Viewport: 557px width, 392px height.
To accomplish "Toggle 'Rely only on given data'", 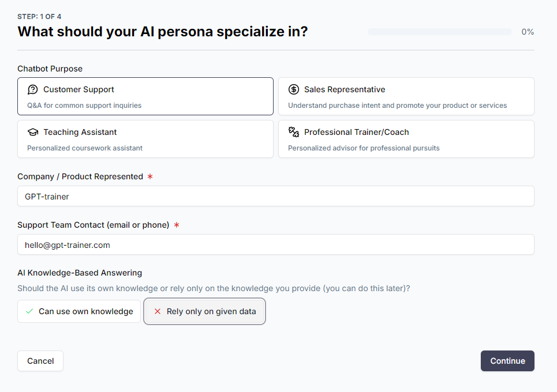I will click(x=205, y=311).
